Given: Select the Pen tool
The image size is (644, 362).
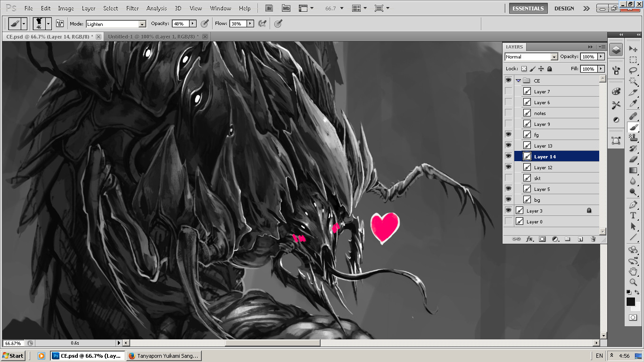Looking at the screenshot, I should [x=633, y=205].
